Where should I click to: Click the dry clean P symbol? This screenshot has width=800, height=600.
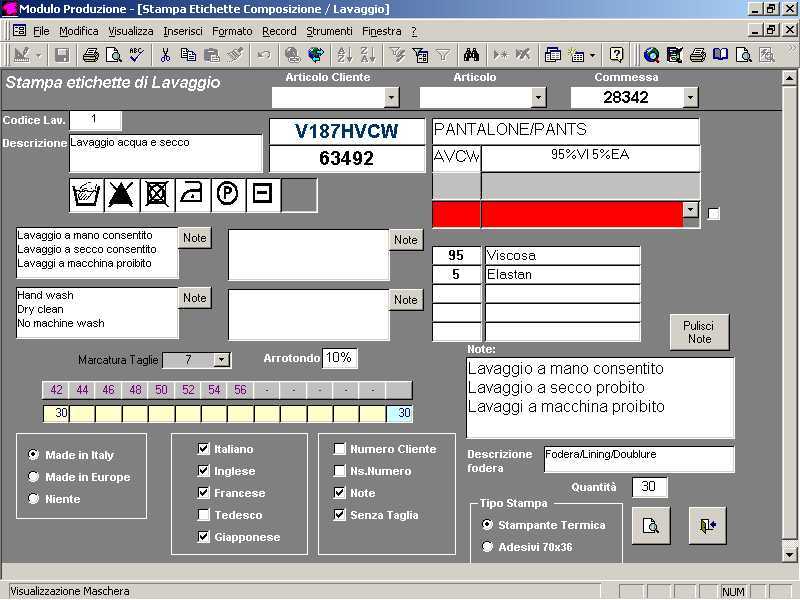coord(228,194)
